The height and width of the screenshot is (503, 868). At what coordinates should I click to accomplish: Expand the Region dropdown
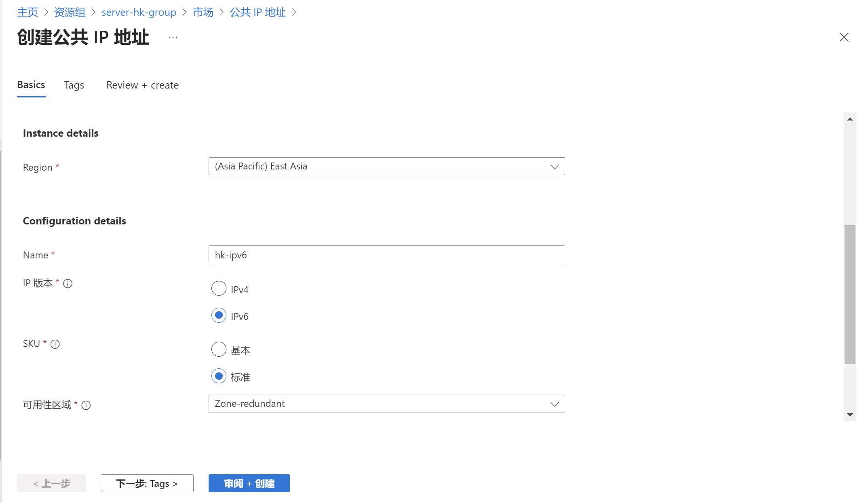point(386,166)
